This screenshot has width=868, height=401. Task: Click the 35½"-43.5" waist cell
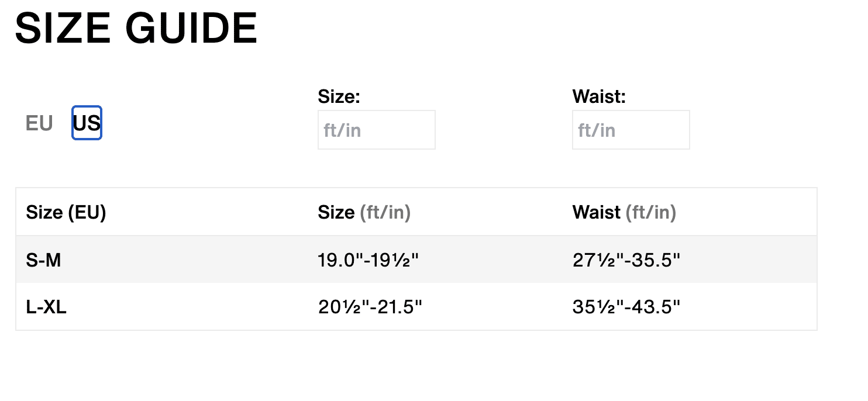pos(626,306)
